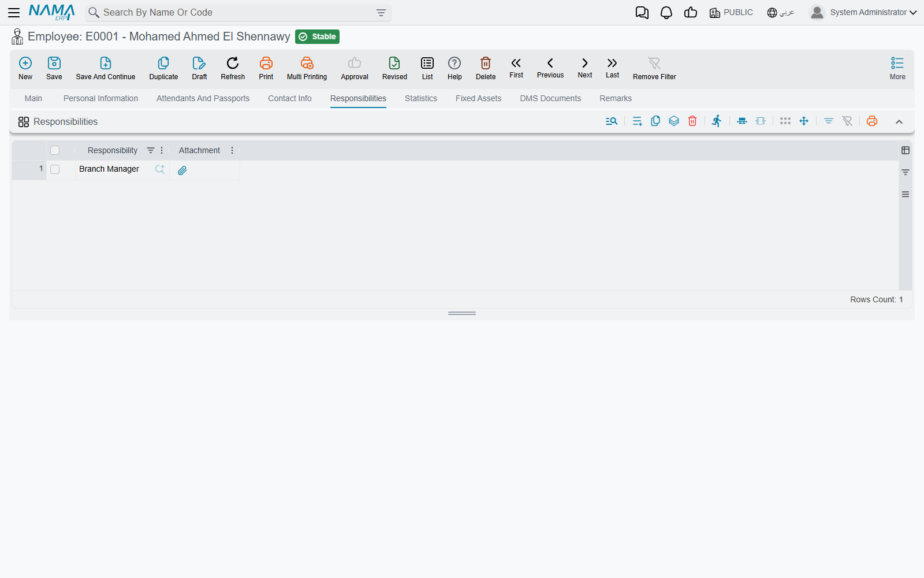Image resolution: width=924 pixels, height=578 pixels.
Task: Open the chat messages icon
Action: pyautogui.click(x=642, y=13)
